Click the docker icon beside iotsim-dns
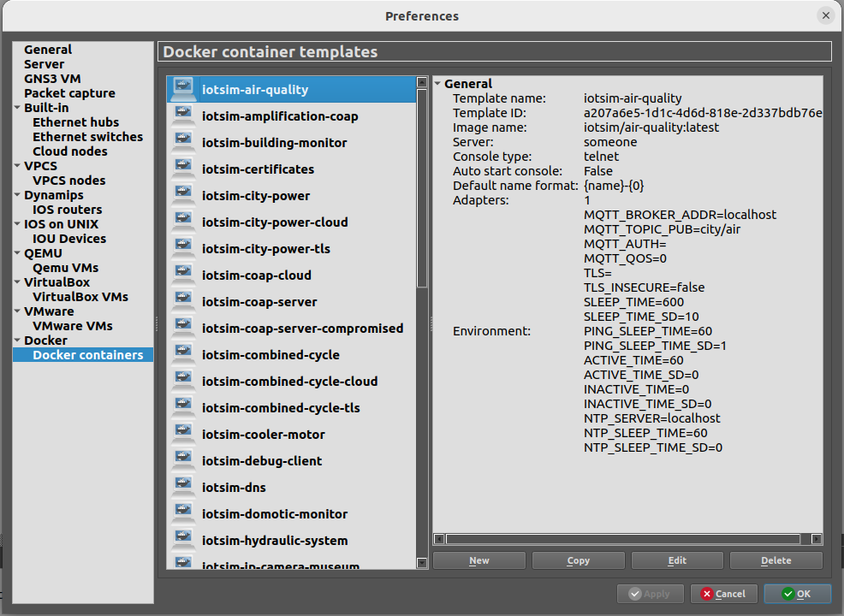The height and width of the screenshot is (616, 844). click(183, 487)
